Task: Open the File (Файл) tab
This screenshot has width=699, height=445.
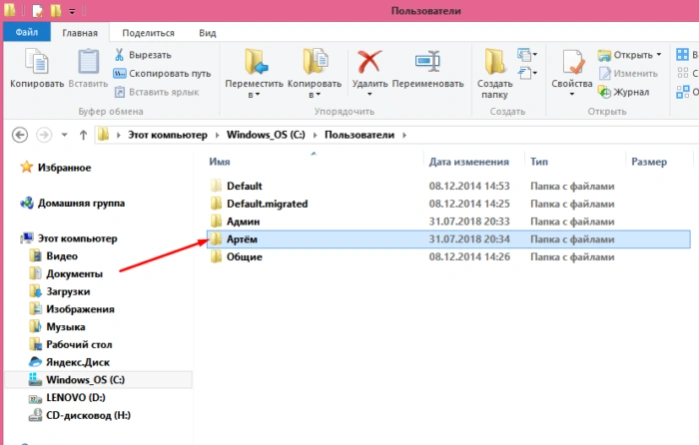Action: click(27, 32)
